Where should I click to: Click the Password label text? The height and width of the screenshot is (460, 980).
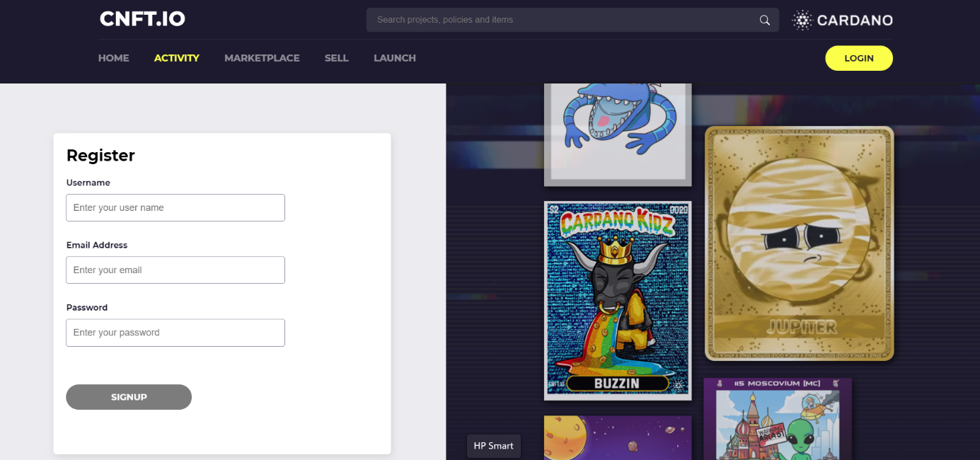coord(87,307)
